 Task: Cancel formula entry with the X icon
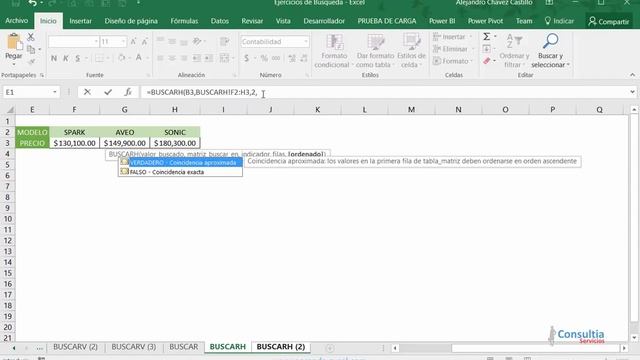87,92
